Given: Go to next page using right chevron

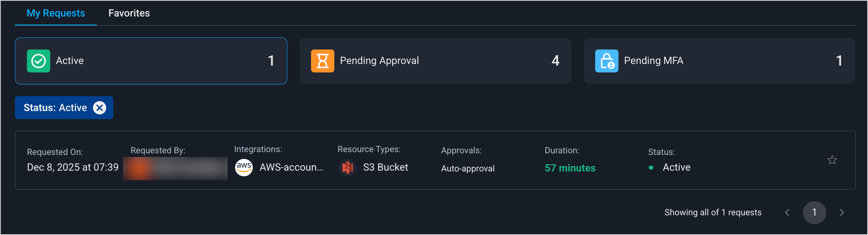Looking at the screenshot, I should [842, 212].
